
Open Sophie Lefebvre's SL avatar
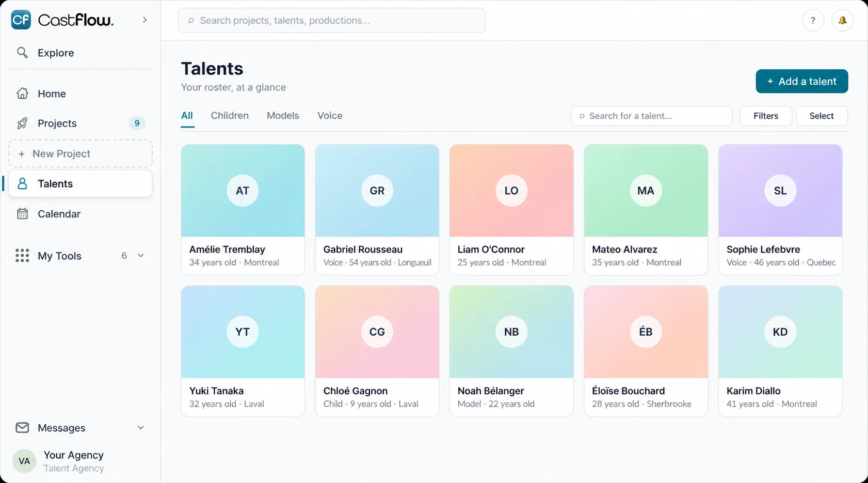pyautogui.click(x=780, y=191)
